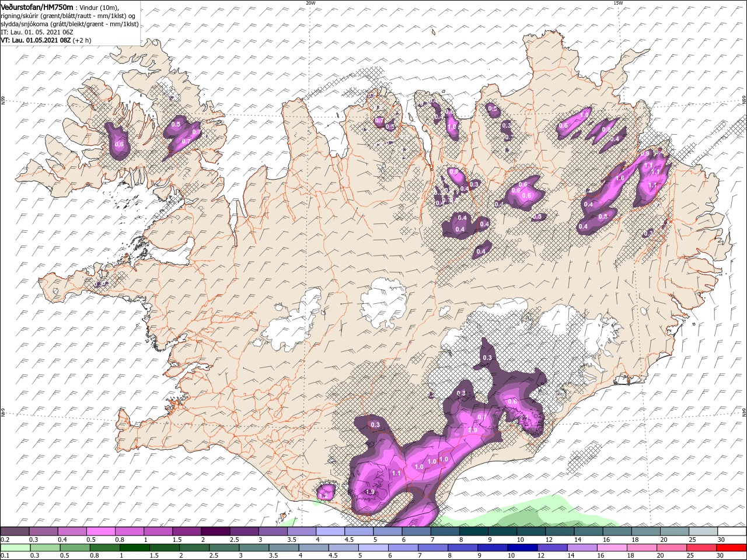Image resolution: width=747 pixels, height=560 pixels.
Task: Click the darkest green rain swatch between 1 and 1.5
Action: (134, 548)
